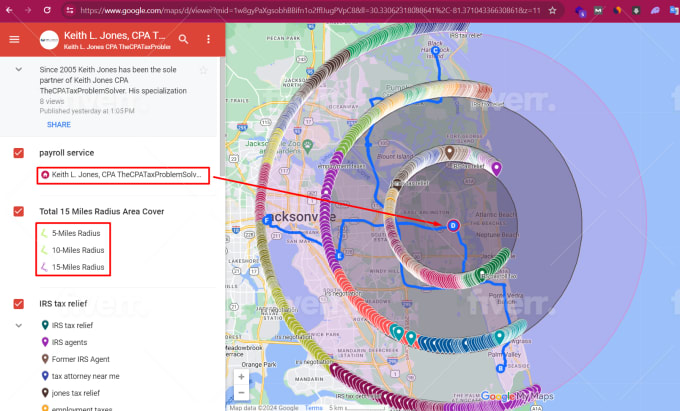Viewport: 680px width, 411px height.
Task: Click the search magnifier icon in header
Action: 183,39
